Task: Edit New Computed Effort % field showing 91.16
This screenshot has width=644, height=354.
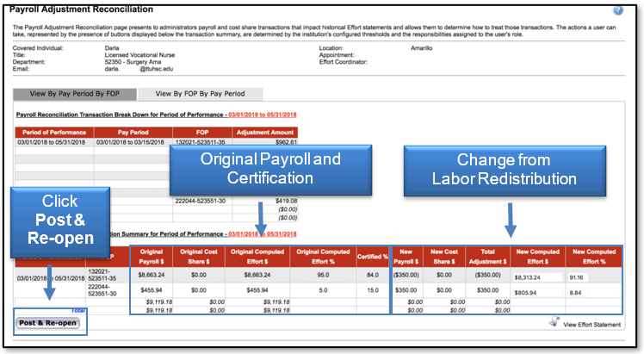Action: 579,277
